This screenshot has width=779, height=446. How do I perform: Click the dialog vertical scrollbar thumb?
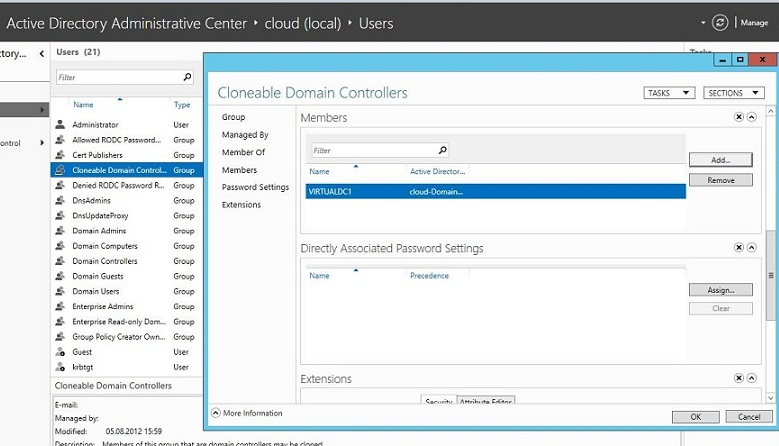(771, 276)
